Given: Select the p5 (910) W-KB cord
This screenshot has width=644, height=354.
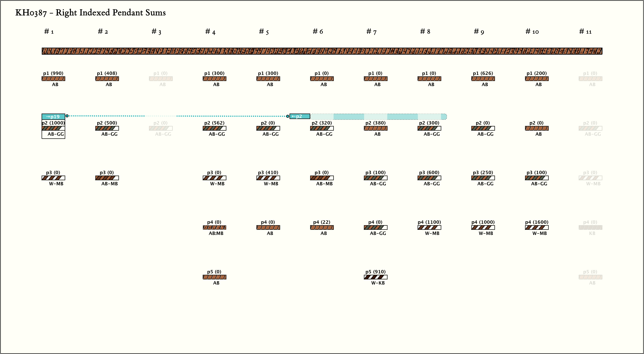Looking at the screenshot, I should pos(375,277).
